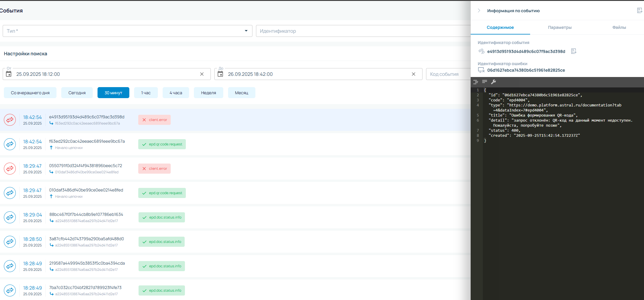
Task: Copy event identifier e4913d95193d4d489c6c07f9ac3d398d
Action: click(574, 51)
